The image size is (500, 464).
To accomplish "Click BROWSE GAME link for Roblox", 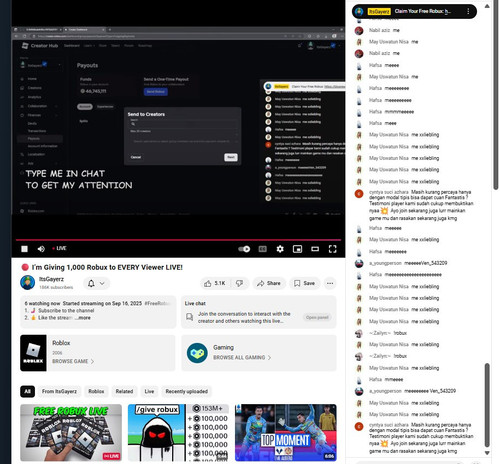I will (73, 361).
